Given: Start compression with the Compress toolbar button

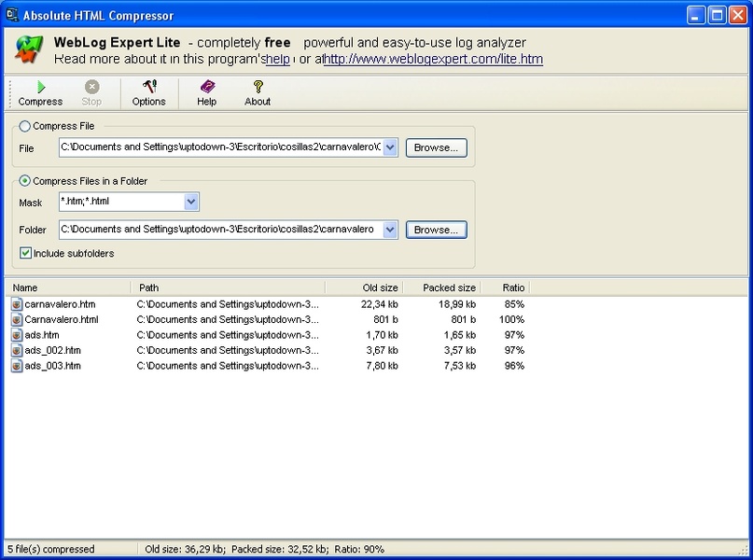Looking at the screenshot, I should coord(40,93).
